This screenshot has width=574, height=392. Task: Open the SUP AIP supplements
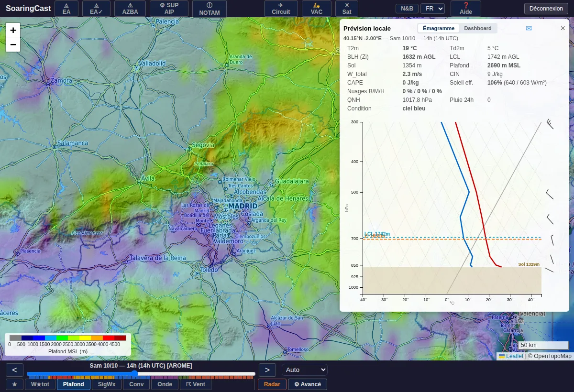tap(169, 9)
